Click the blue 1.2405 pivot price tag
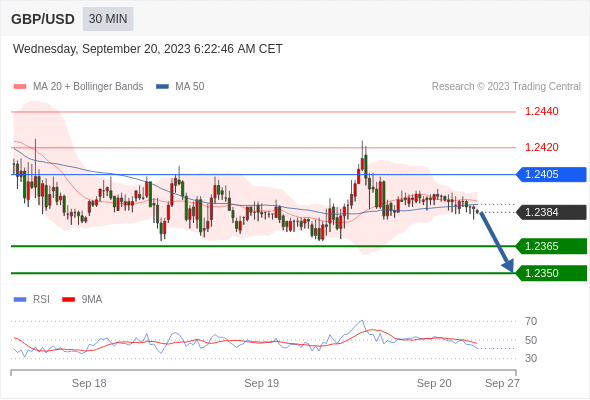 click(551, 175)
